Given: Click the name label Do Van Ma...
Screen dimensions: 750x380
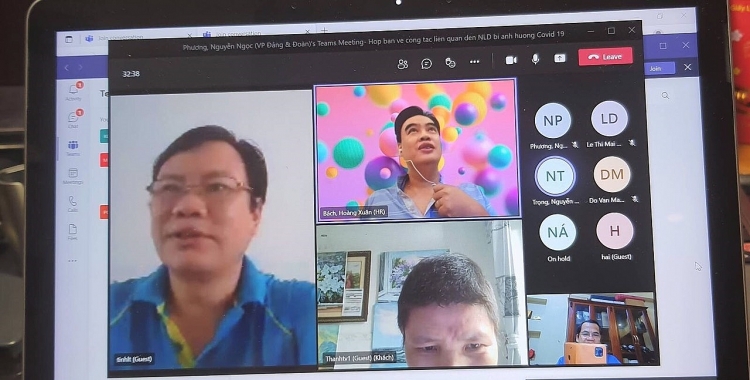Looking at the screenshot, I should coord(607,200).
